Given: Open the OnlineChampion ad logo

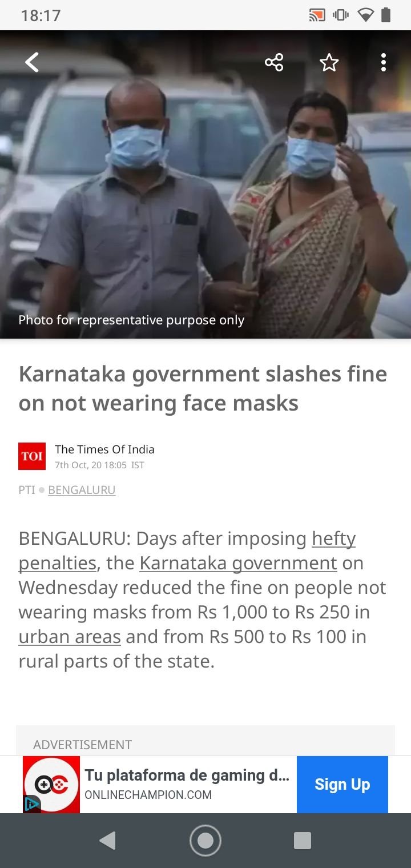Looking at the screenshot, I should pos(51,785).
